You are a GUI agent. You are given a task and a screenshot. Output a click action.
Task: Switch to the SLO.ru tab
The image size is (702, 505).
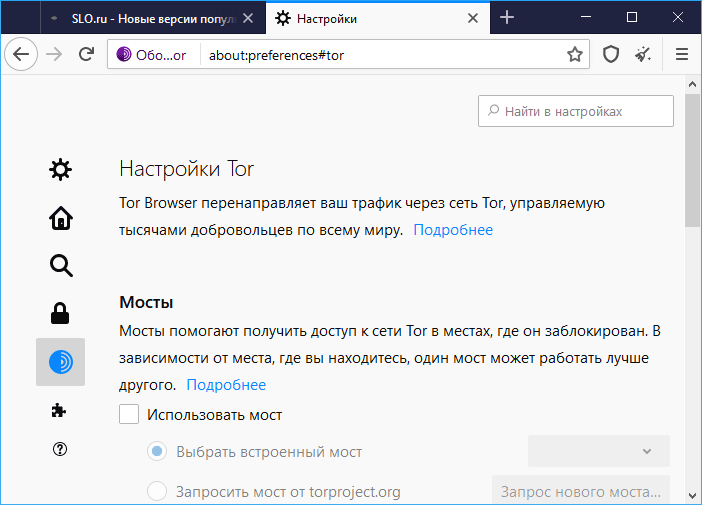coord(153,18)
